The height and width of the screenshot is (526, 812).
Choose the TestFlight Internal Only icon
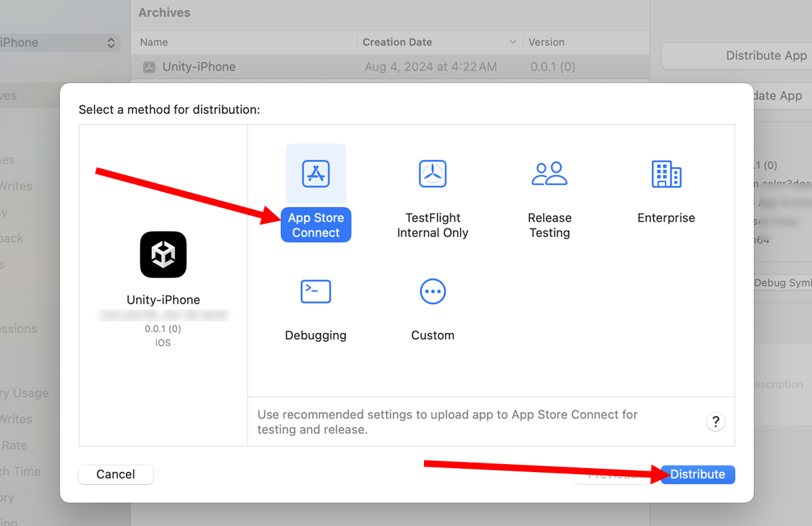[433, 174]
